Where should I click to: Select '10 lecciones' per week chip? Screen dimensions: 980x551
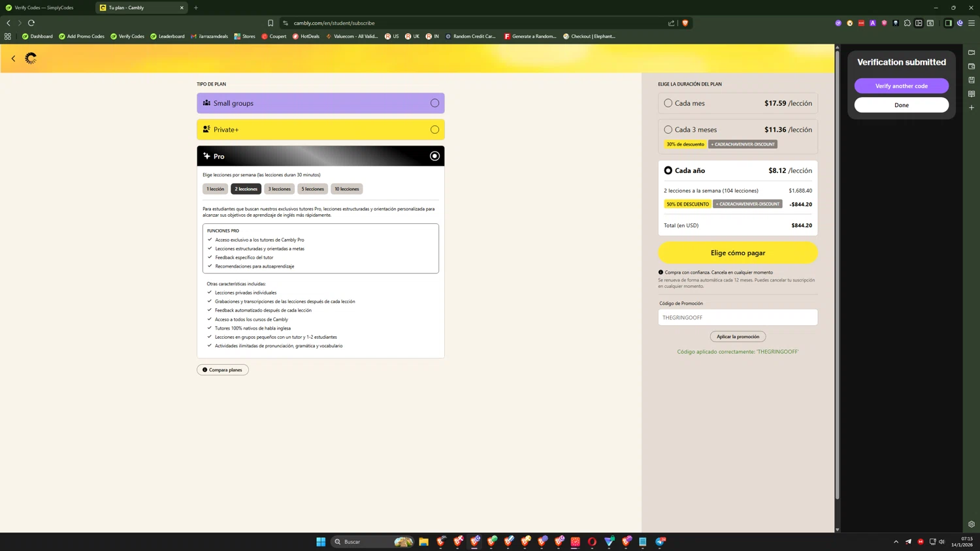coord(347,189)
